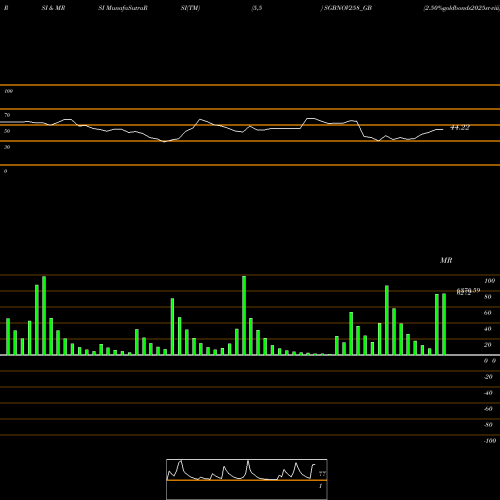Click the '(2.50%goldbonds2025...' description text
The width and height of the screenshot is (500, 500).
462,8
